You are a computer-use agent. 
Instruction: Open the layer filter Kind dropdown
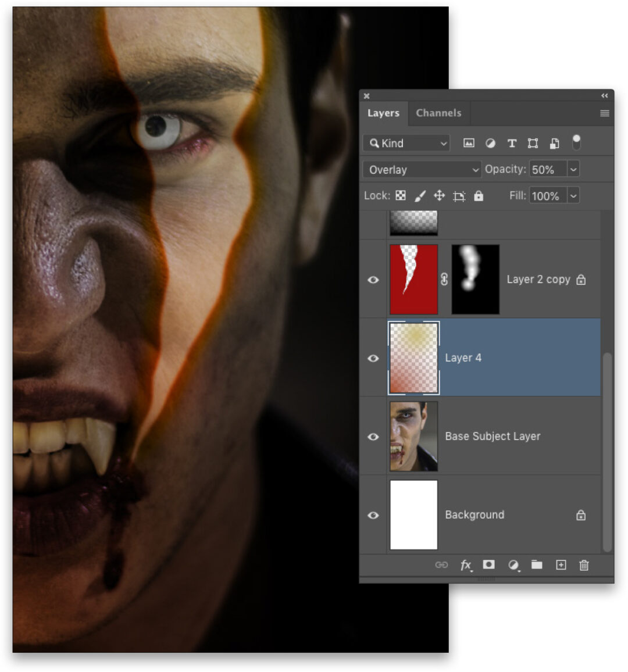406,143
